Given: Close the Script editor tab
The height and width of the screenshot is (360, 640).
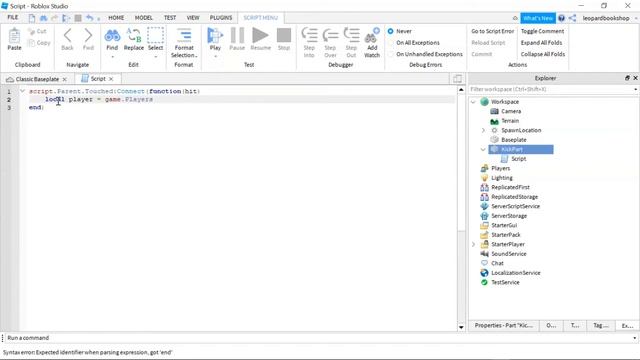Looking at the screenshot, I should tap(111, 79).
